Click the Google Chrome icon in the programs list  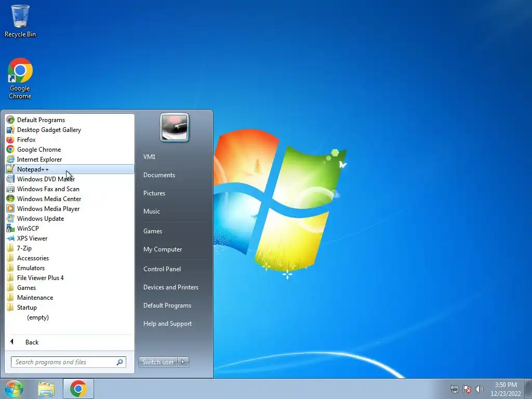[10, 149]
